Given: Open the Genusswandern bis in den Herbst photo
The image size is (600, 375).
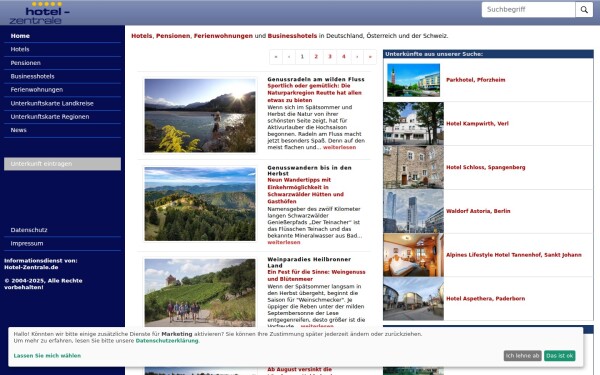Looking at the screenshot, I should click(200, 204).
